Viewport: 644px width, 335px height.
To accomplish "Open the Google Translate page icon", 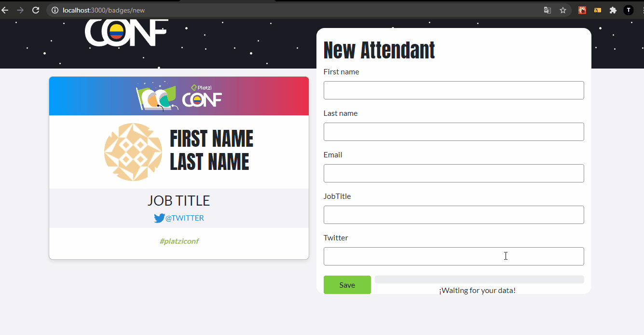I will pyautogui.click(x=548, y=10).
